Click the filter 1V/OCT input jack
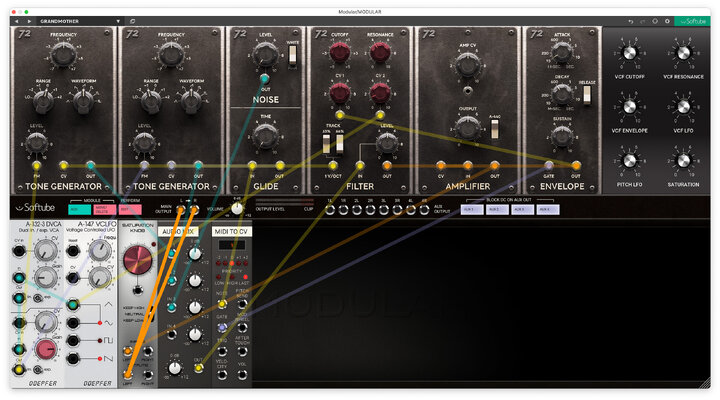 point(333,165)
